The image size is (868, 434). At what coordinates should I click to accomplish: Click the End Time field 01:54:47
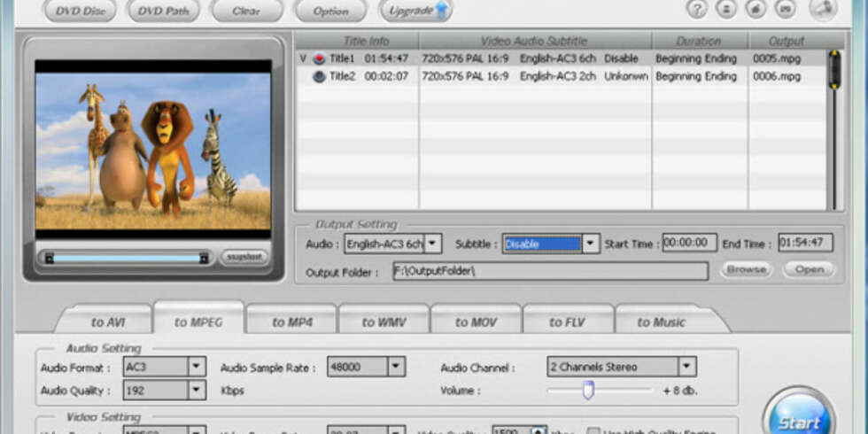pos(805,243)
